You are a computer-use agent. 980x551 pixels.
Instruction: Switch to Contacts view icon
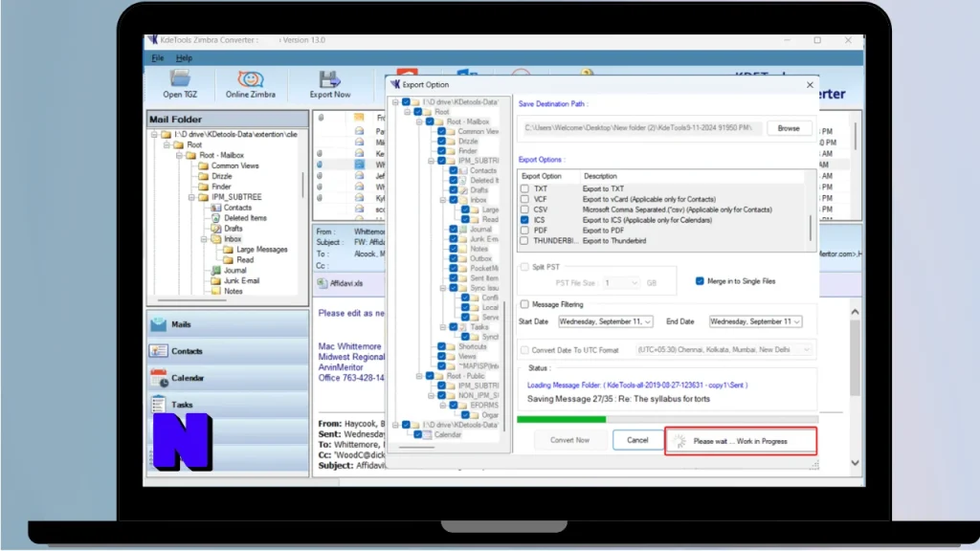click(159, 351)
